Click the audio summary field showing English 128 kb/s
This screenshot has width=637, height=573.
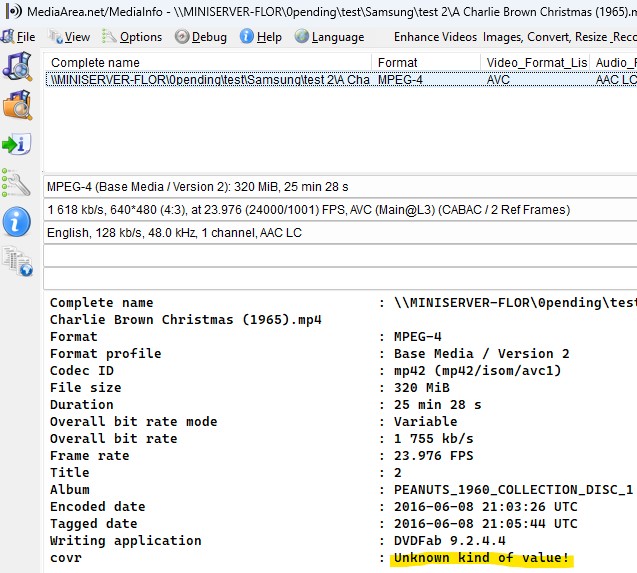pos(340,233)
